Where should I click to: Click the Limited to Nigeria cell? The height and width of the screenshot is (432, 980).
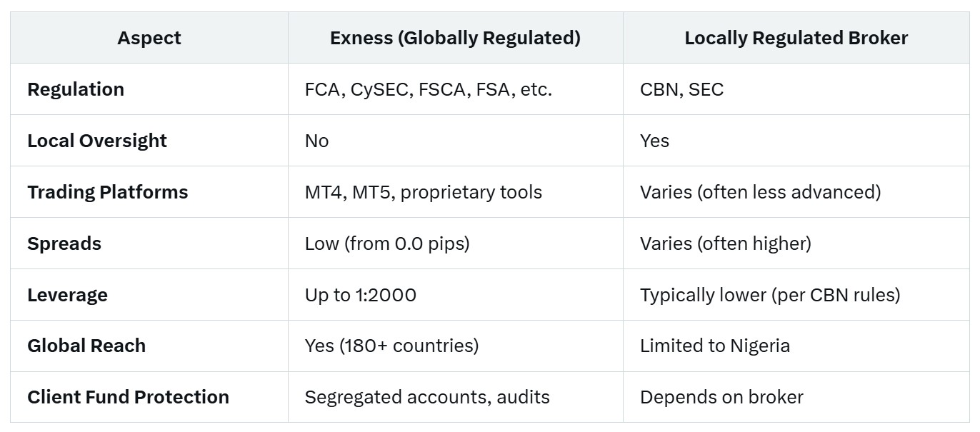click(715, 346)
